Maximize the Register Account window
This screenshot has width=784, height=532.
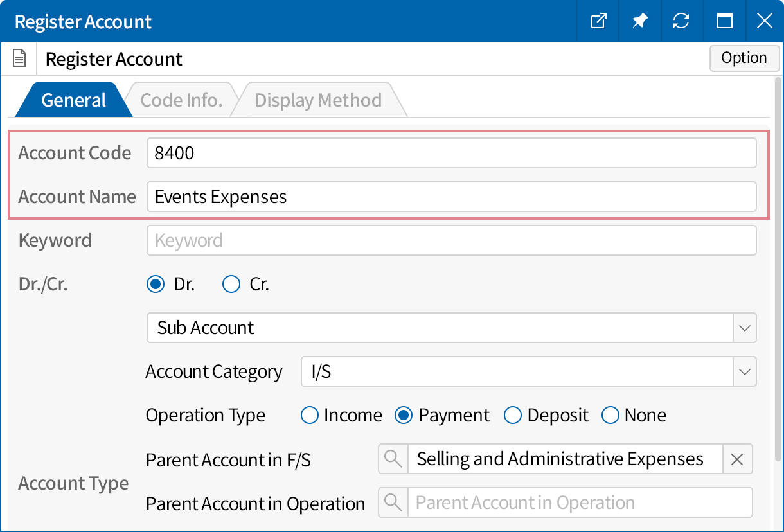click(x=724, y=21)
